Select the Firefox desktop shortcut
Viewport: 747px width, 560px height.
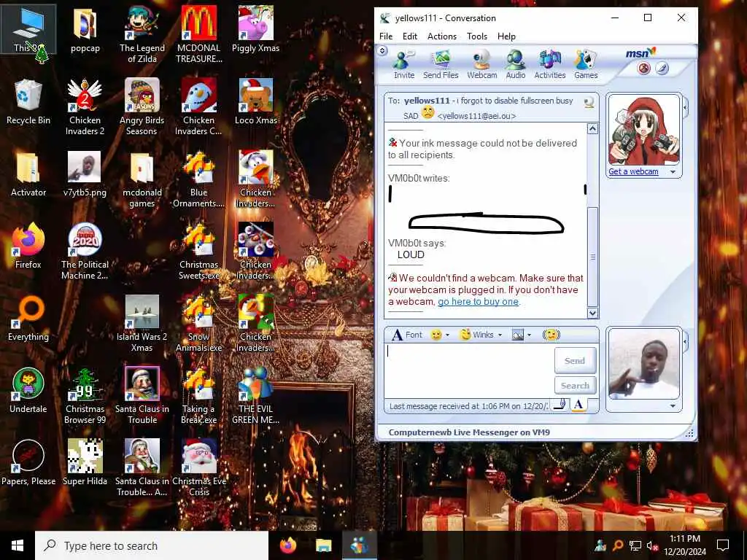(x=28, y=246)
